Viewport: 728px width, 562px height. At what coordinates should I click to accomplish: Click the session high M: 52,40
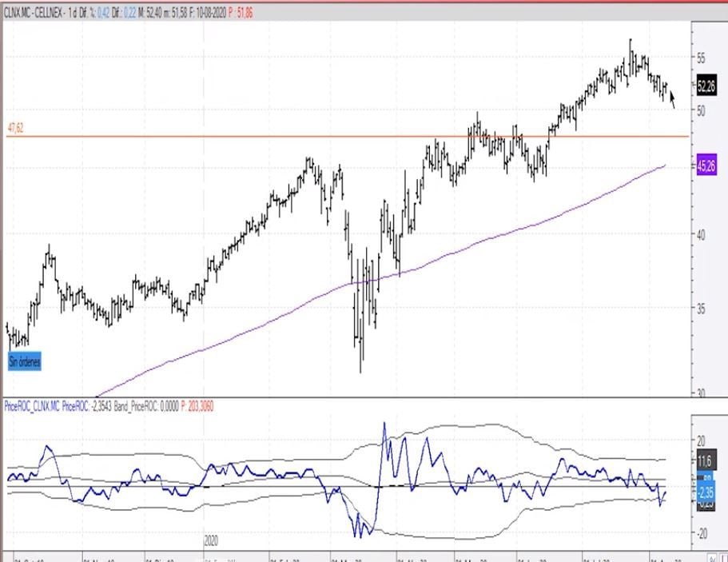point(150,13)
